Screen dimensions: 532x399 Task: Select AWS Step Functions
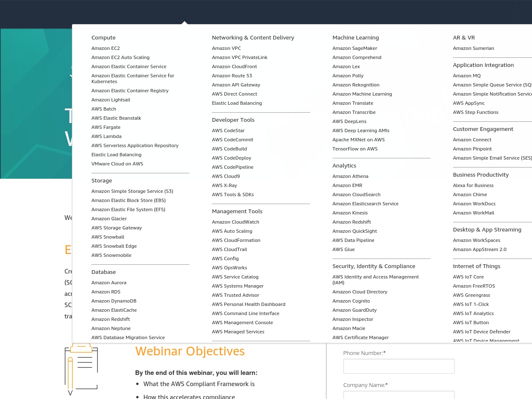(x=475, y=112)
